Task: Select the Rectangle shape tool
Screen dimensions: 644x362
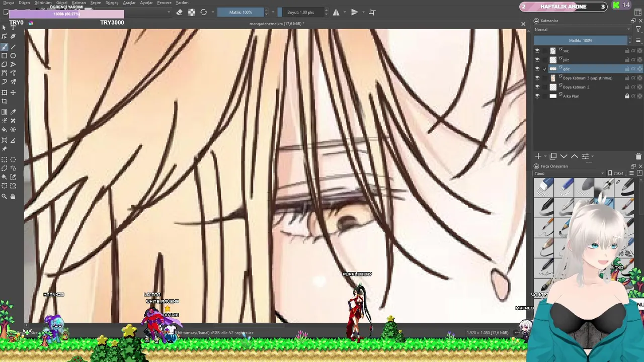Action: [x=5, y=56]
